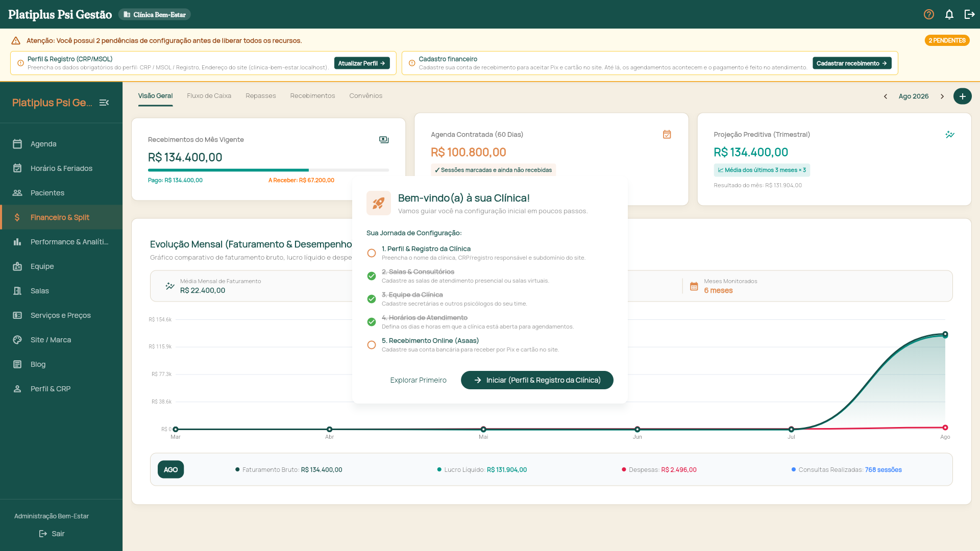
Task: Click the Site / Marca palette icon
Action: tap(17, 340)
